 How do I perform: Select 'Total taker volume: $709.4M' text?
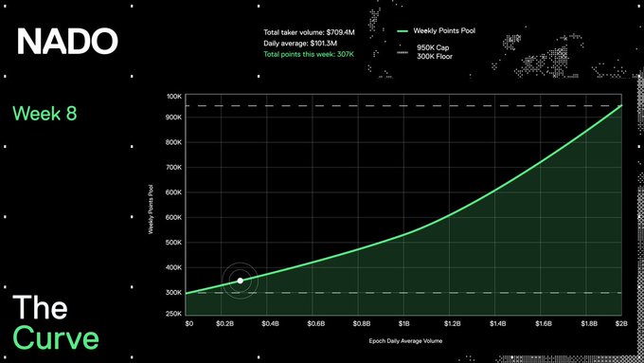tap(309, 32)
